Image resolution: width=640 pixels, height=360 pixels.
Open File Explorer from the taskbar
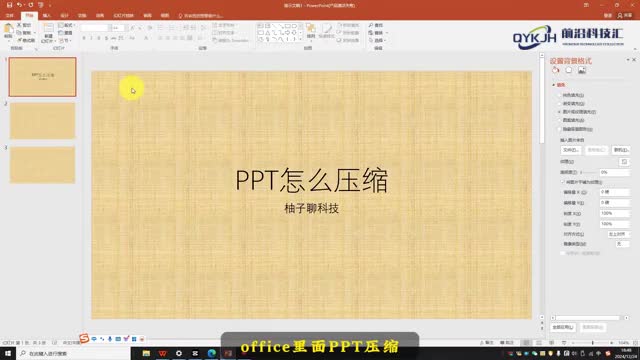click(x=146, y=353)
